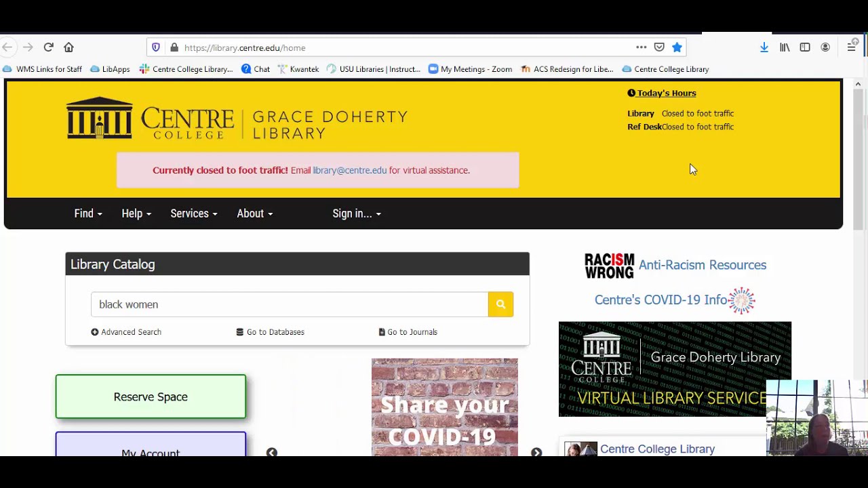Click the Centre College Library feed heading
This screenshot has width=868, height=488.
click(657, 449)
